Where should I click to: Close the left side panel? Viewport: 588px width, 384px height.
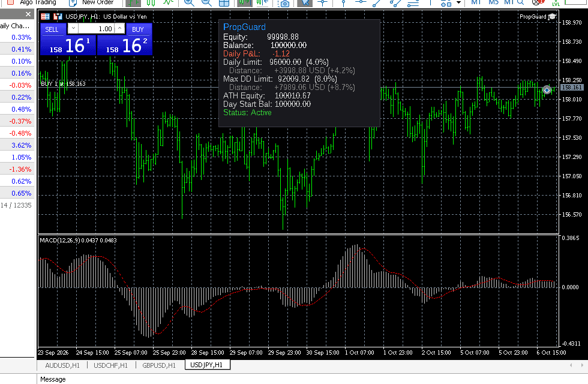coord(28,14)
